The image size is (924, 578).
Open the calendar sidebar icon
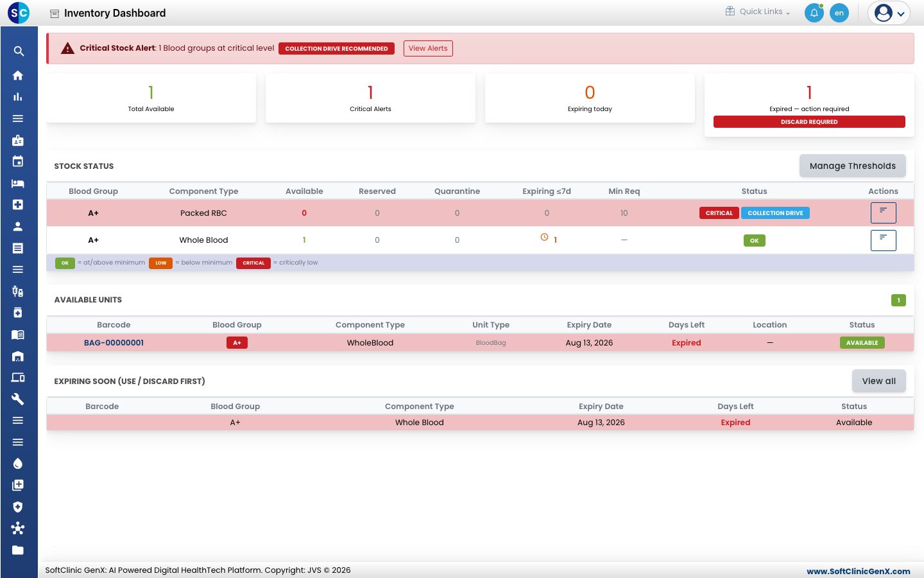point(18,161)
